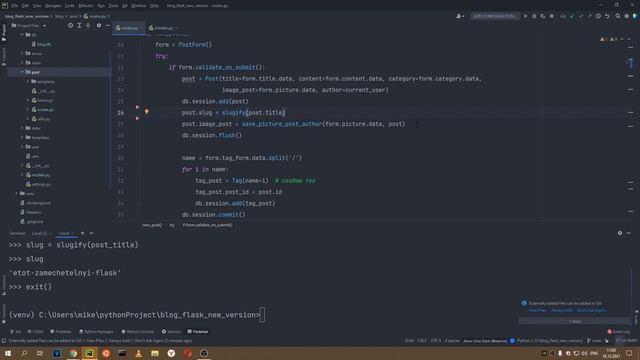Expand the errors folder in project tree
This screenshot has width=640, height=360.
click(x=22, y=53)
